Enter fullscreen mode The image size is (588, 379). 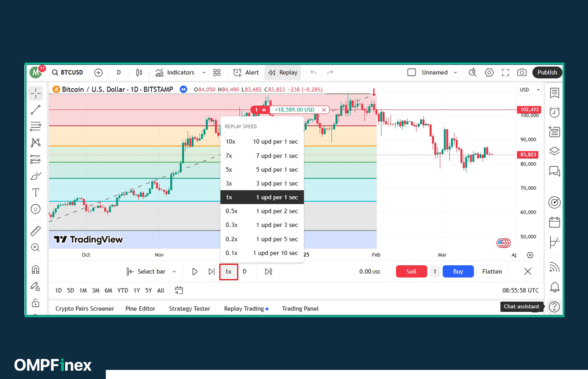506,72
